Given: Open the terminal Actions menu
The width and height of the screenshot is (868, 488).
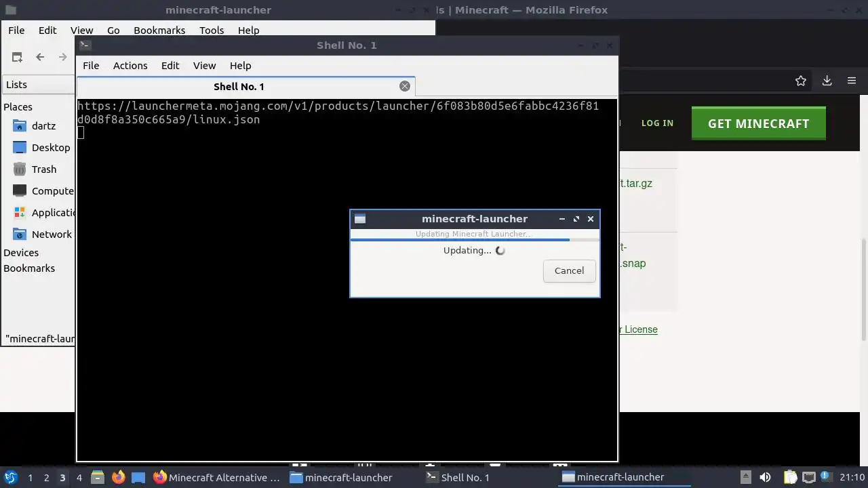Looking at the screenshot, I should pos(130,66).
